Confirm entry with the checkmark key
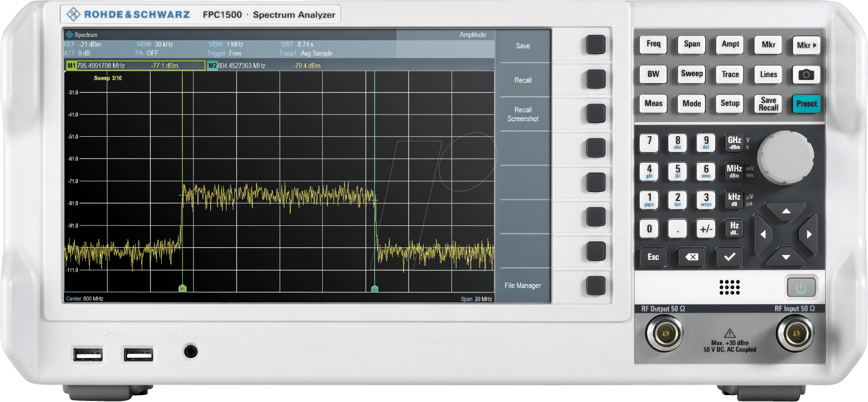This screenshot has height=402, width=868. [730, 257]
